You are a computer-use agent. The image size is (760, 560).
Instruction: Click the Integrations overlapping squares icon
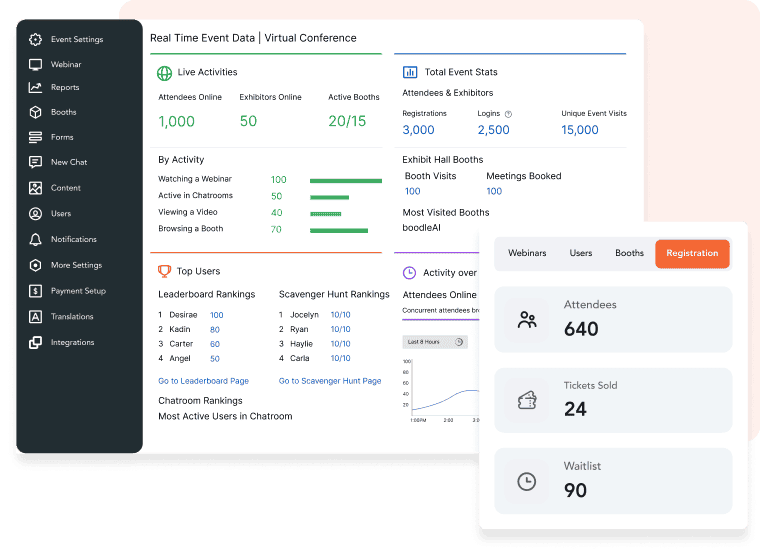tap(35, 342)
